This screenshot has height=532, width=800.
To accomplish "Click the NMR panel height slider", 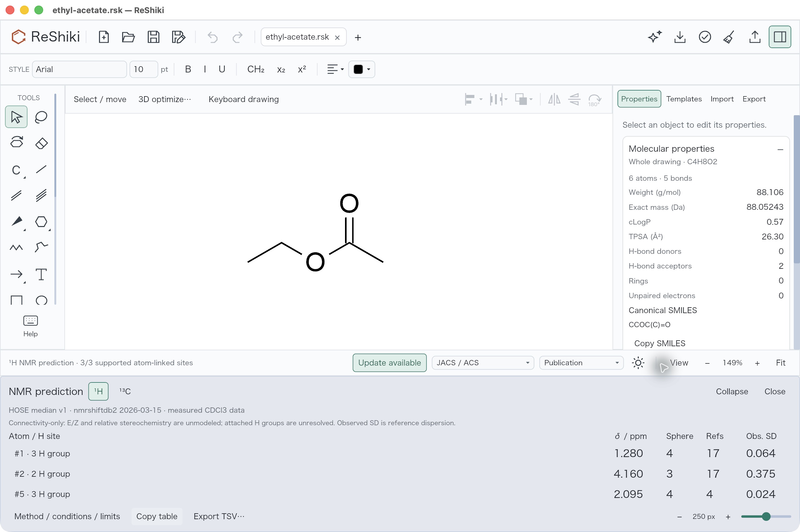I will click(766, 516).
